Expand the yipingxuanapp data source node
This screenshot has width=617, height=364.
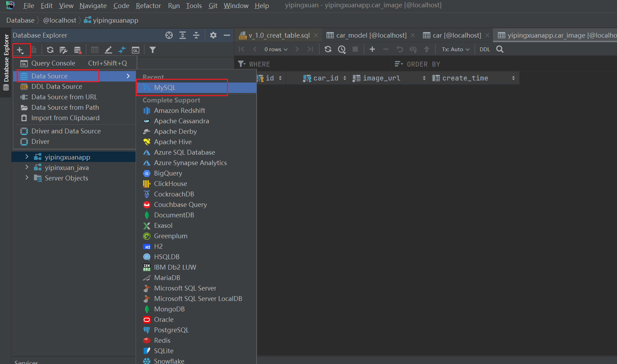27,157
